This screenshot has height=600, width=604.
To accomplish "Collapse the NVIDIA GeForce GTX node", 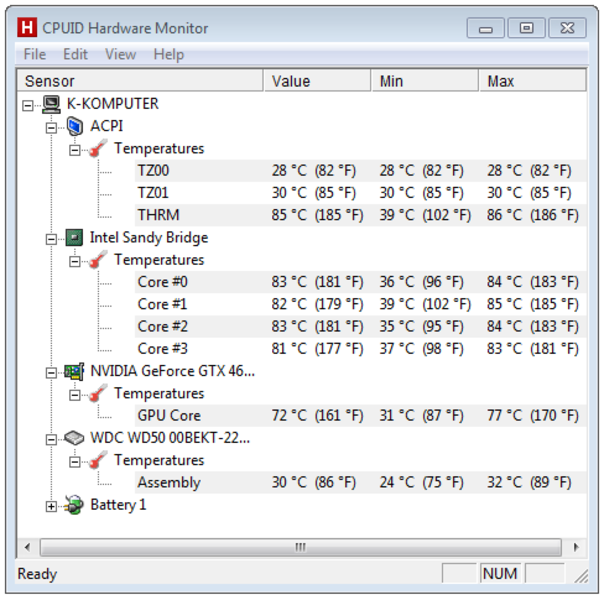I will coord(51,373).
